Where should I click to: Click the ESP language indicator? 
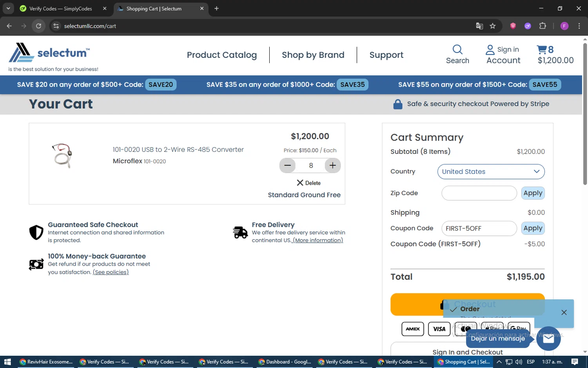point(531,362)
